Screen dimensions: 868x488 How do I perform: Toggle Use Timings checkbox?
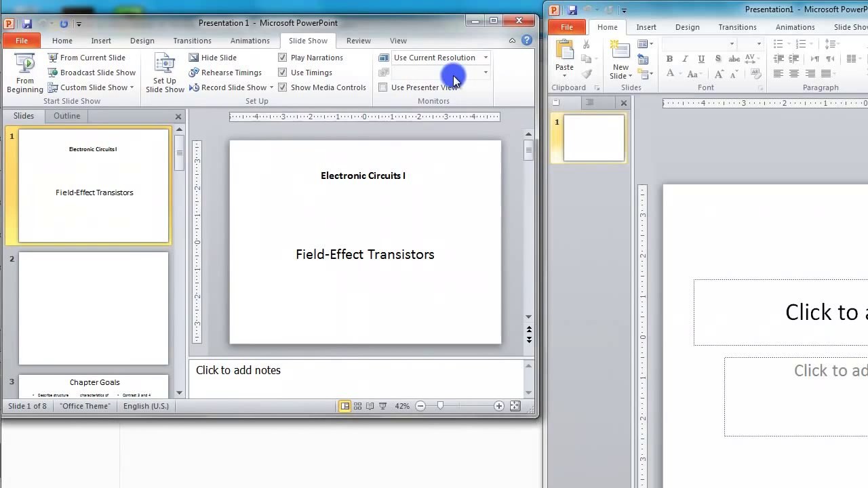[282, 73]
